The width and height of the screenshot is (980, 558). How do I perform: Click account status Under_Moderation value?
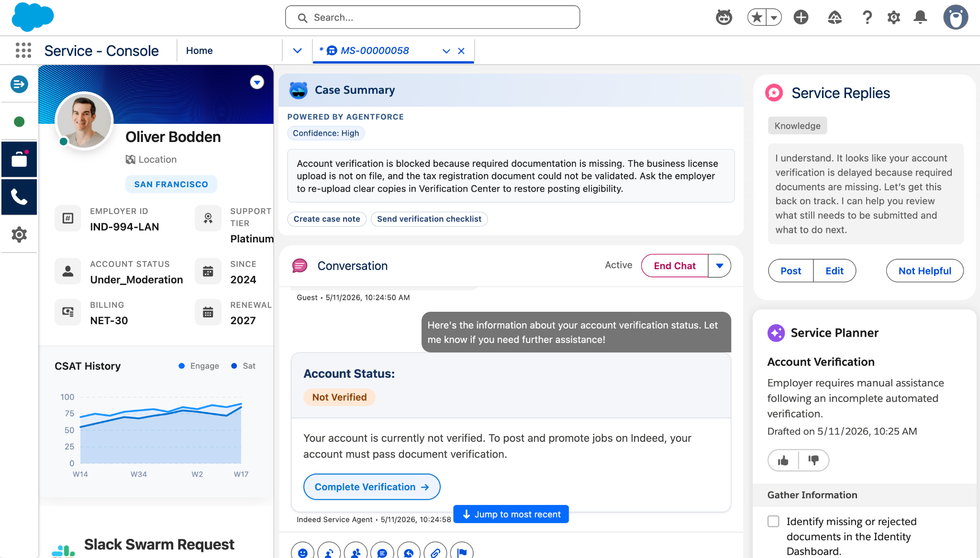[136, 280]
